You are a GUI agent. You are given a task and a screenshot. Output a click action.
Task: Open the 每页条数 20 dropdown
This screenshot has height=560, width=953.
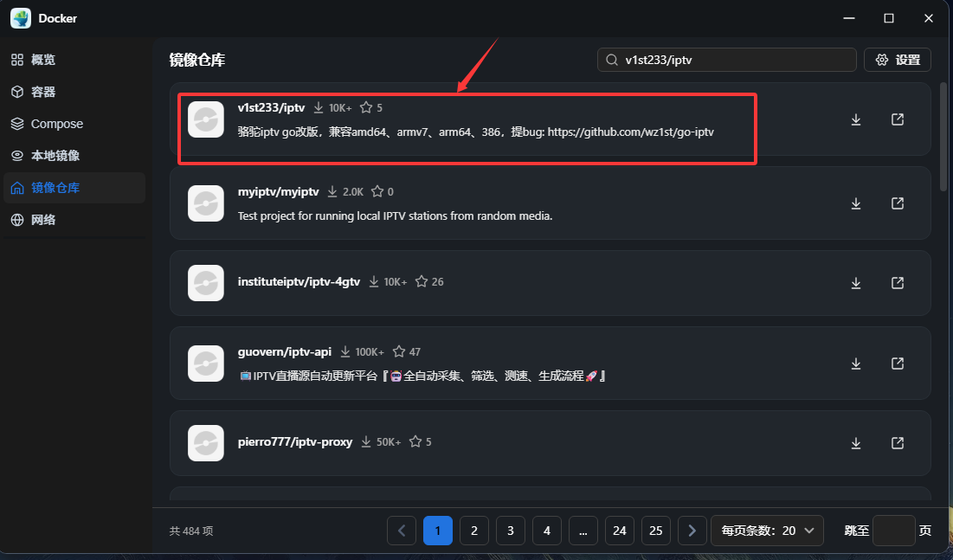pos(768,531)
